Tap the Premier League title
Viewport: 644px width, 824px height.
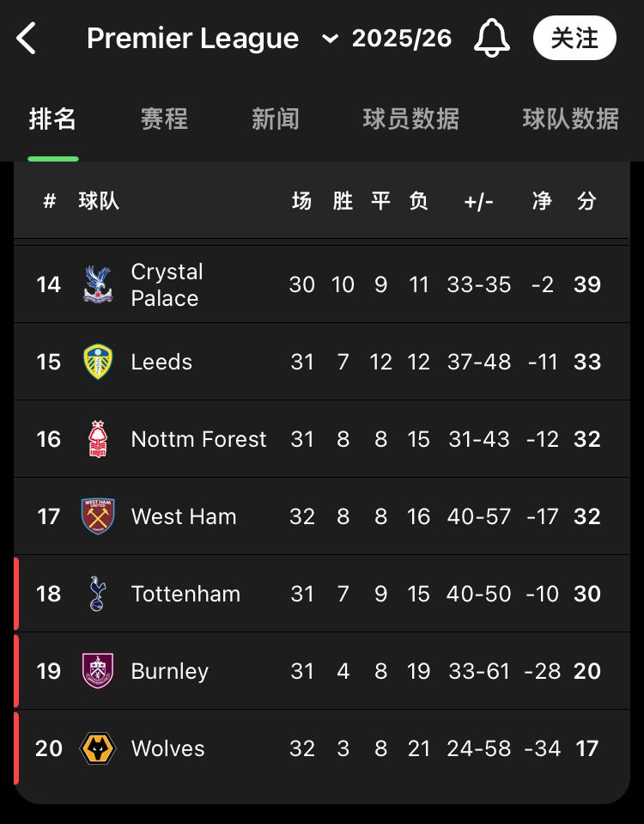[192, 39]
